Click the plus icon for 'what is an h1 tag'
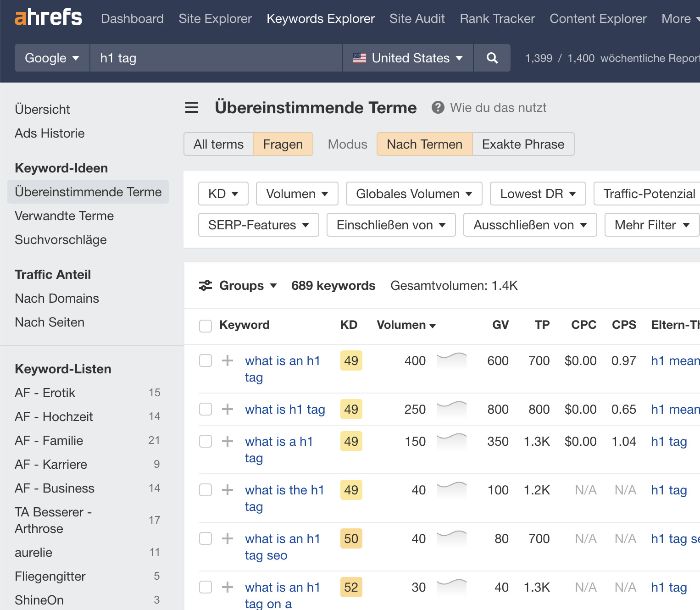This screenshot has height=610, width=700. click(x=227, y=360)
